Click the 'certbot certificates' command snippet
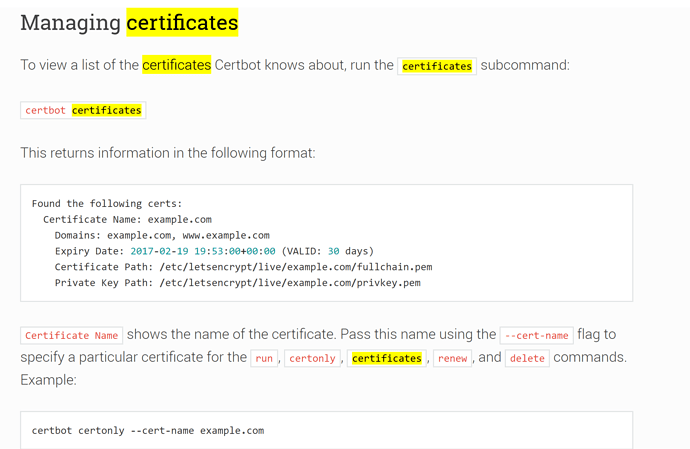The image size is (690, 449). [x=83, y=110]
